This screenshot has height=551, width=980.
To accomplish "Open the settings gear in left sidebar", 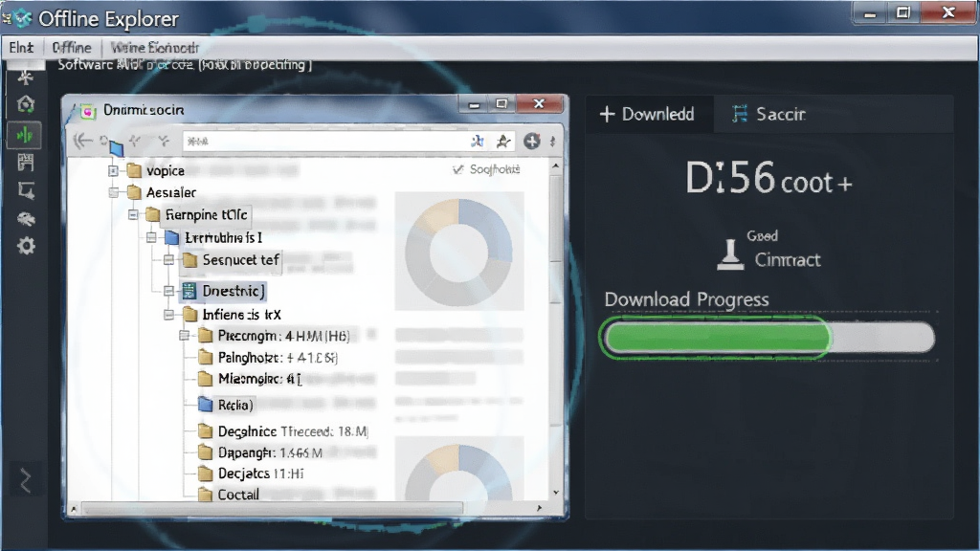I will point(26,246).
